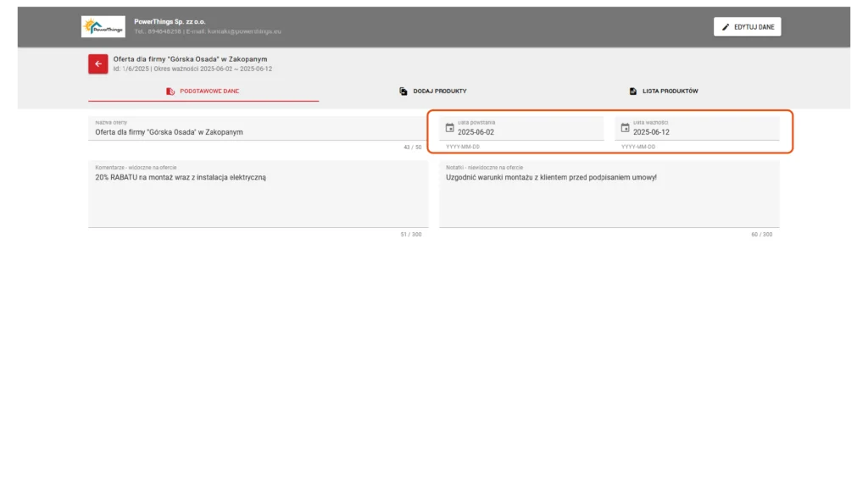Select the Podstawowe Dane tab label
Screen dimensions: 868x488
pos(209,91)
